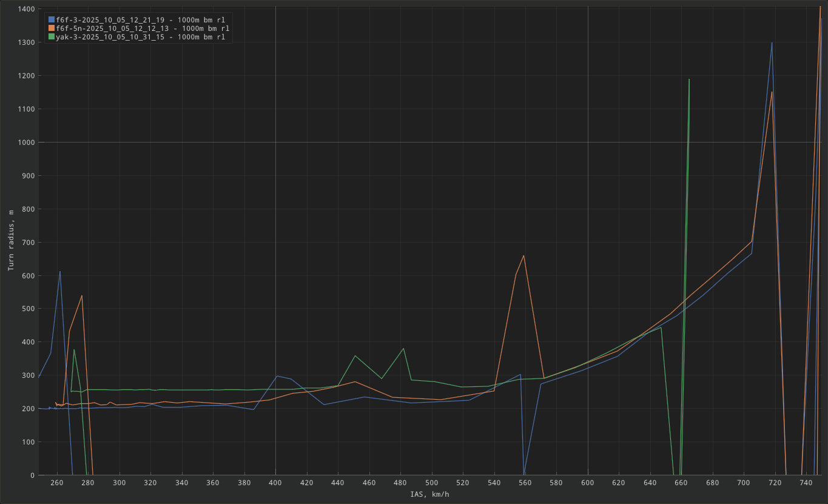This screenshot has width=828, height=504.
Task: Click the green line spike top near 665 km/h
Action: [x=689, y=79]
